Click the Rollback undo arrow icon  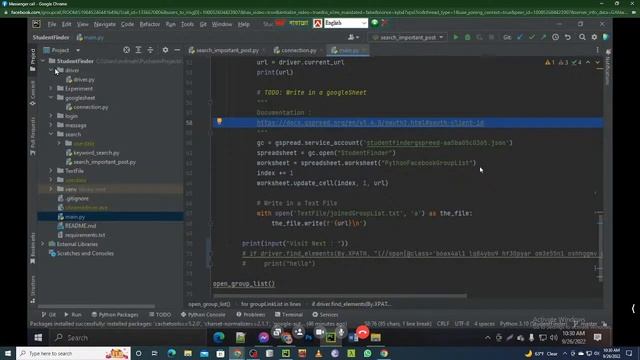pos(568,37)
